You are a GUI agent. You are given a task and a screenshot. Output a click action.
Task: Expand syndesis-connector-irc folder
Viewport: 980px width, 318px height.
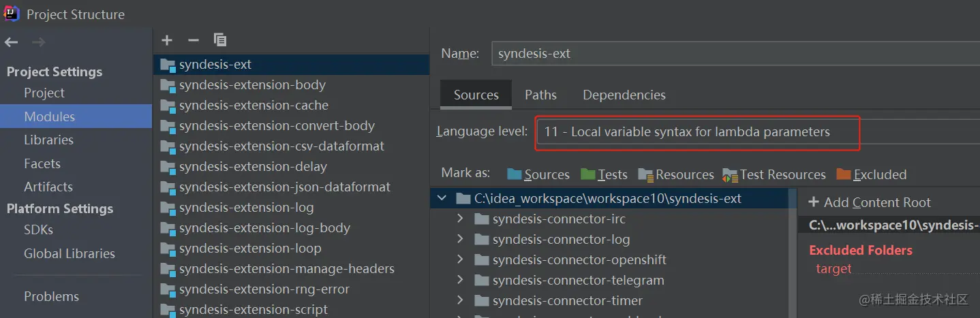(x=460, y=219)
